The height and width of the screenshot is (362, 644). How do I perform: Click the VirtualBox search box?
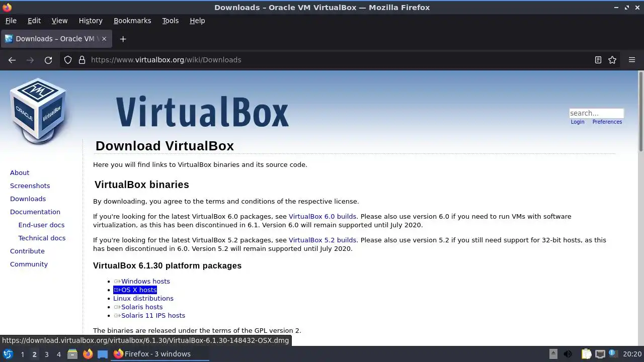[596, 113]
